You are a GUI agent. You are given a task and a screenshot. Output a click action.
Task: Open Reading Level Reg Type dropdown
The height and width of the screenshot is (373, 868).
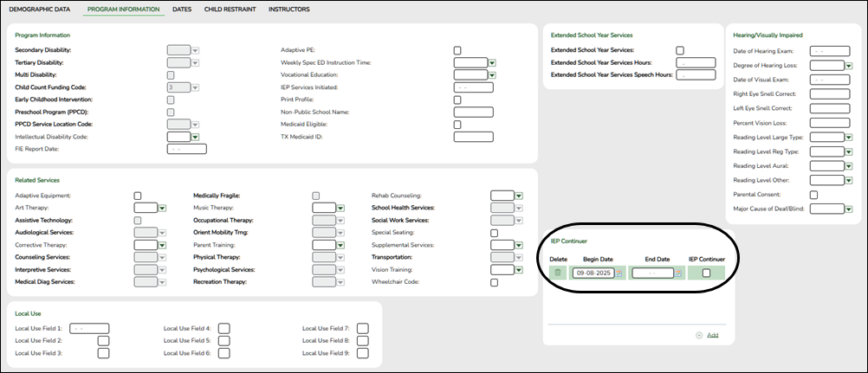click(x=849, y=151)
